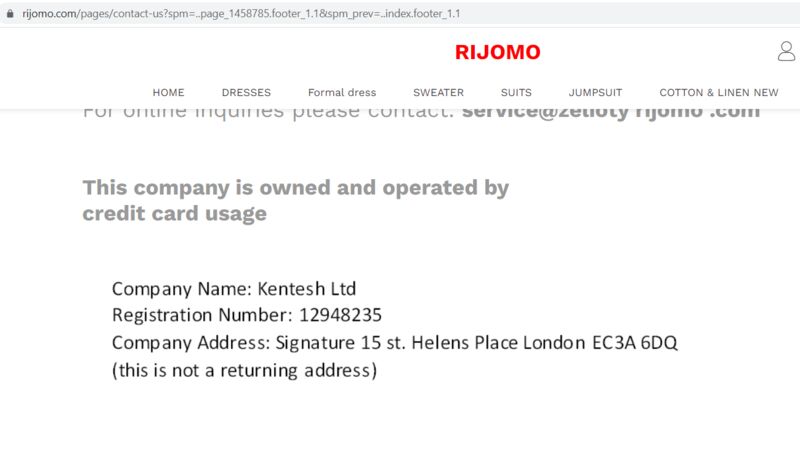Image resolution: width=800 pixels, height=463 pixels.
Task: Click the Registration Number 12948235 line
Action: click(246, 315)
